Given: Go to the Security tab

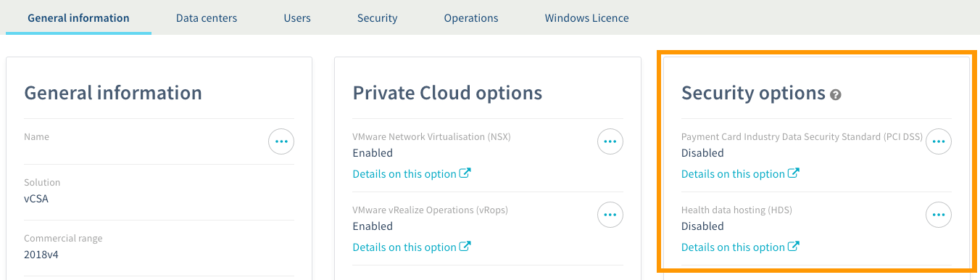Looking at the screenshot, I should click(x=377, y=17).
